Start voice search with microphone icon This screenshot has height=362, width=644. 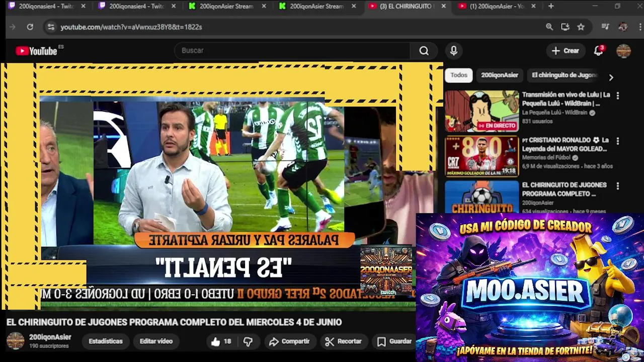click(454, 51)
